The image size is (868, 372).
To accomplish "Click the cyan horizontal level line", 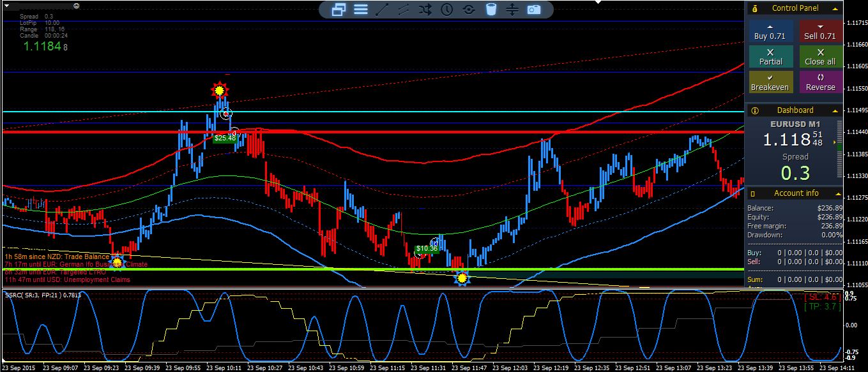I will point(372,112).
